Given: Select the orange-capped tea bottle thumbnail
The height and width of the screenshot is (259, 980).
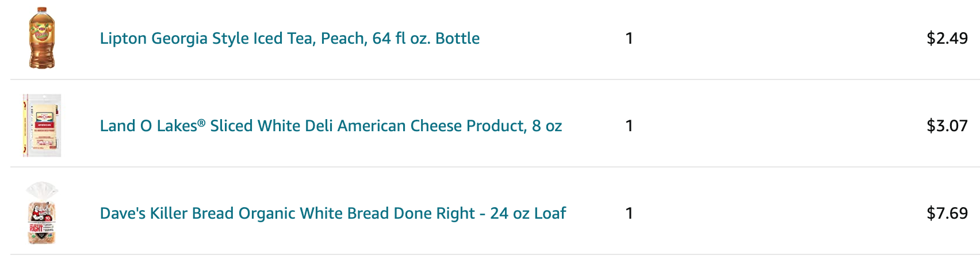Looking at the screenshot, I should click(42, 38).
